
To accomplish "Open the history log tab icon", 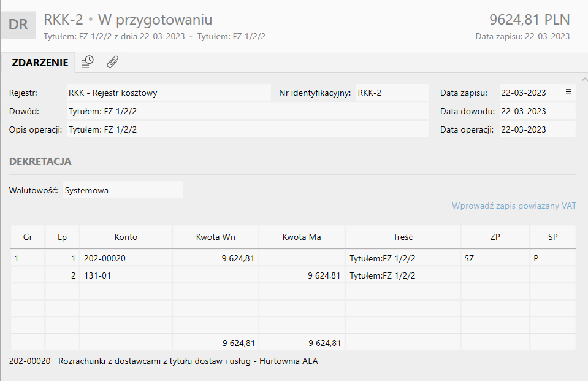I will pyautogui.click(x=88, y=62).
